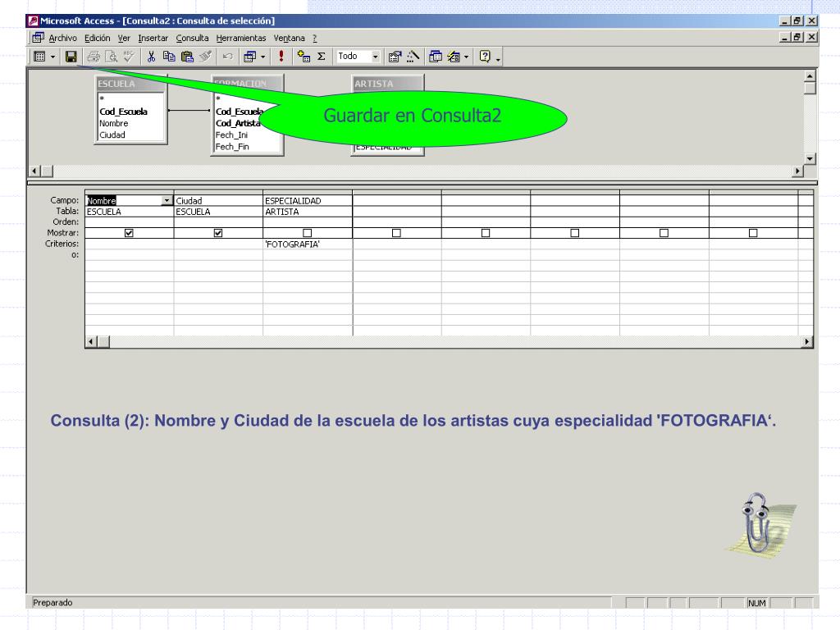Screen dimensions: 840x630
Task: Check Mostrar for the ESPECIALIDAD column
Action: click(x=308, y=233)
